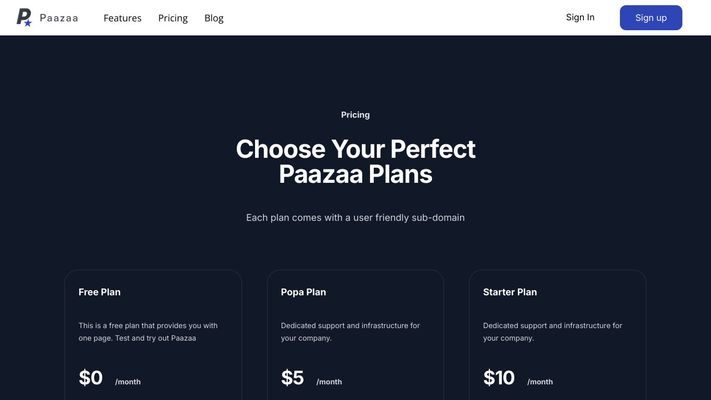
Task: Click the Paazaa brand name text
Action: 59,18
